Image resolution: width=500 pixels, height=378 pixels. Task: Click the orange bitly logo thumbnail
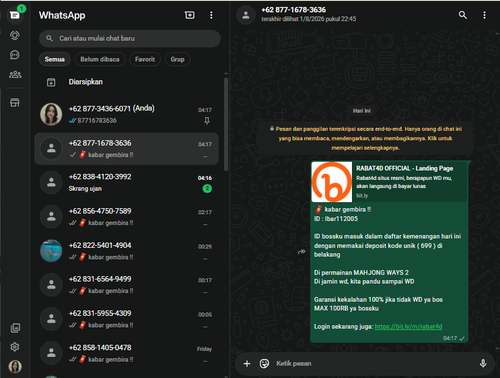332,182
